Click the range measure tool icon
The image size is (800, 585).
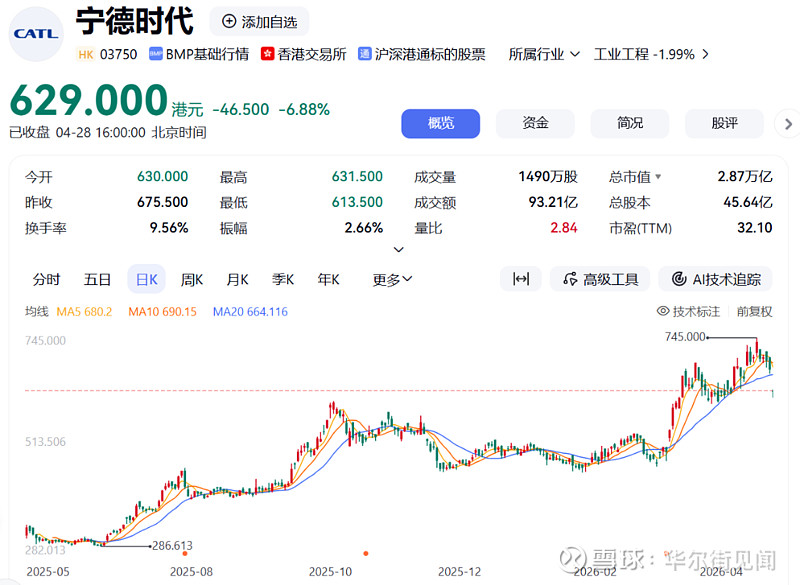click(521, 279)
